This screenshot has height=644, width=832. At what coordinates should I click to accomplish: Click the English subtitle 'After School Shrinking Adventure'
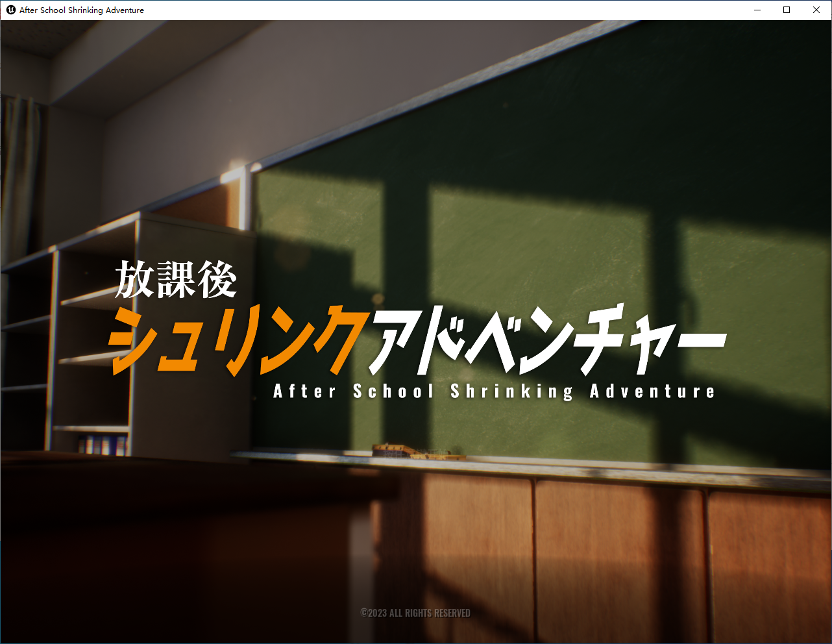494,391
